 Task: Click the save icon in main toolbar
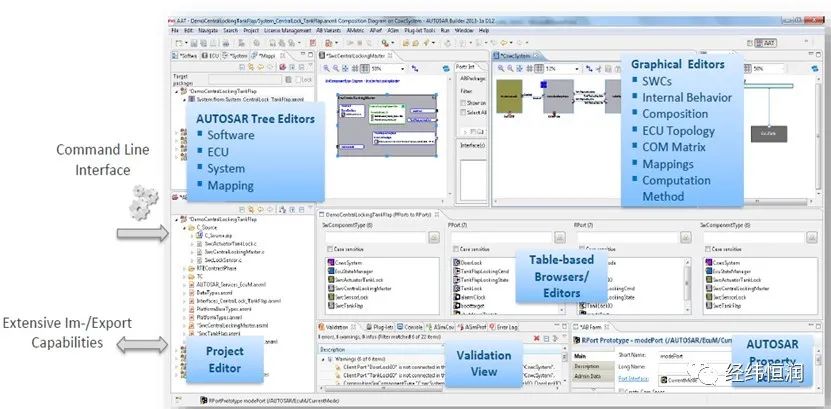point(194,43)
